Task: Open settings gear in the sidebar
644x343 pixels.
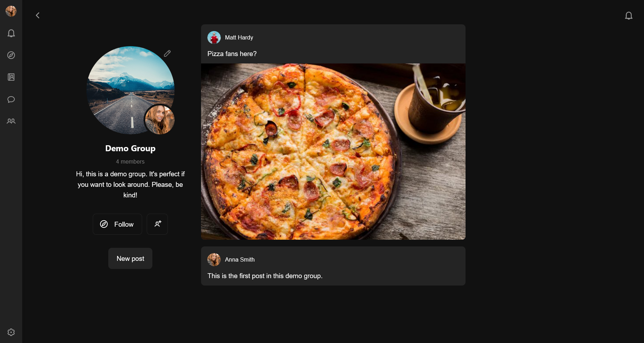Action: click(11, 332)
